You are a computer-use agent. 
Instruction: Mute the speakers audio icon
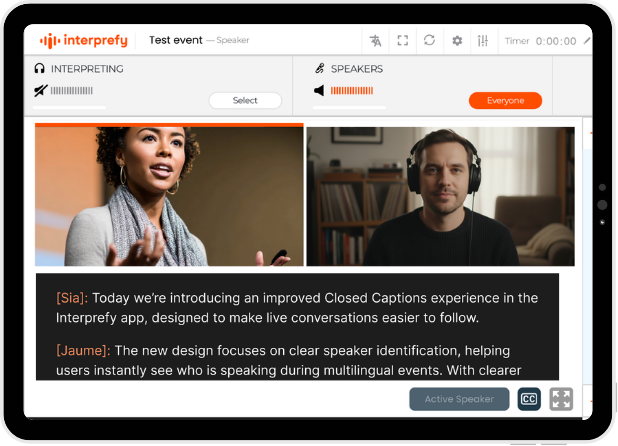pos(319,91)
